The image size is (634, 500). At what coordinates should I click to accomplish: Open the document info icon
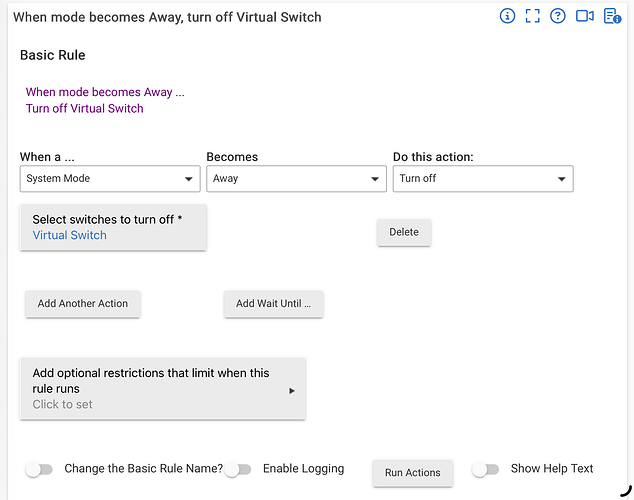[611, 16]
